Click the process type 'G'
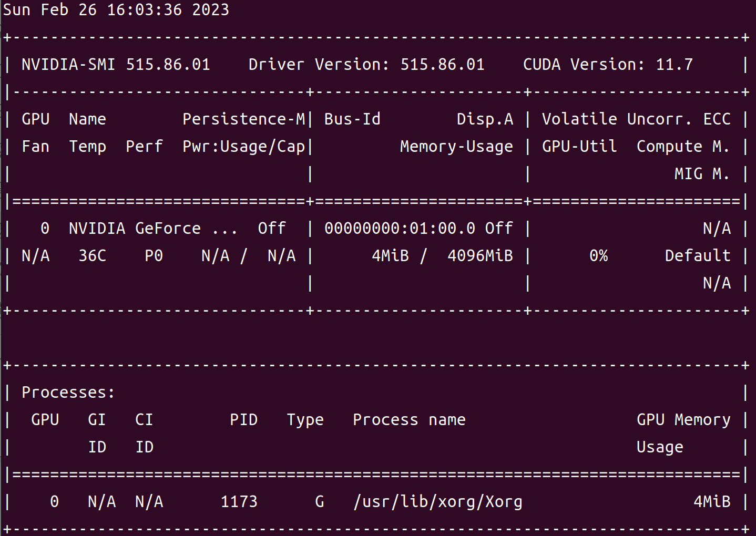756x536 pixels. pyautogui.click(x=319, y=502)
